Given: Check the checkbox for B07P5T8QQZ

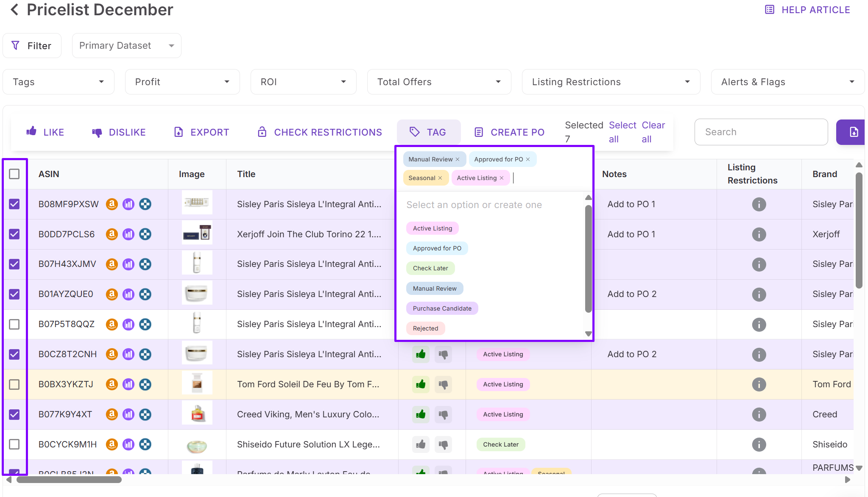Looking at the screenshot, I should tap(14, 324).
